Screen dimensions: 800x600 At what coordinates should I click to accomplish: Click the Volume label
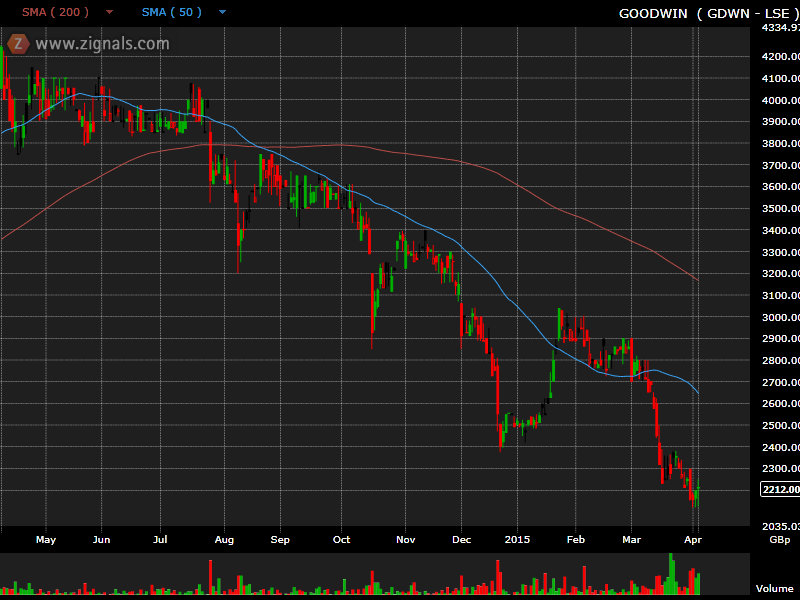click(774, 589)
